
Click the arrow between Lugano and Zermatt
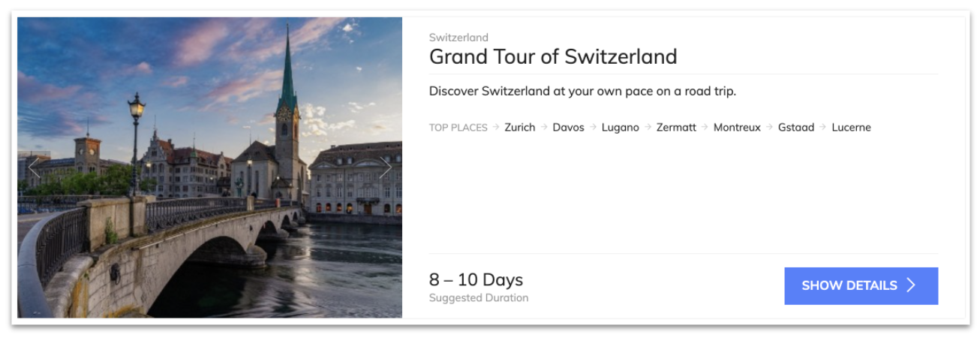coord(648,128)
